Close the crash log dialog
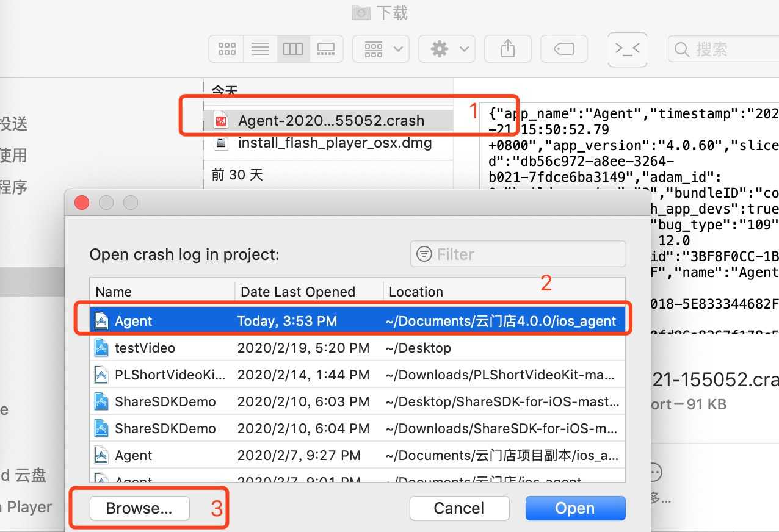This screenshot has width=779, height=532. 82,203
